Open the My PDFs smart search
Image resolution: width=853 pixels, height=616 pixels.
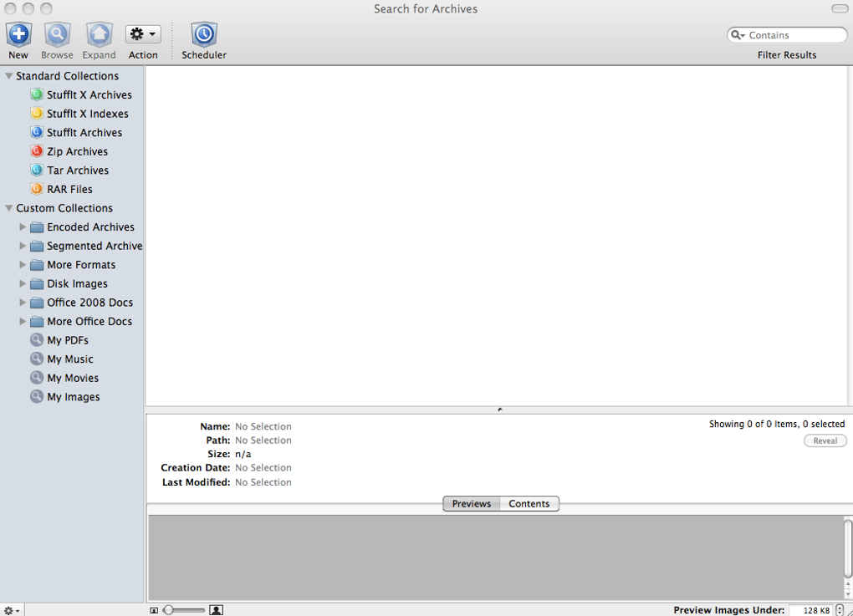pos(67,340)
